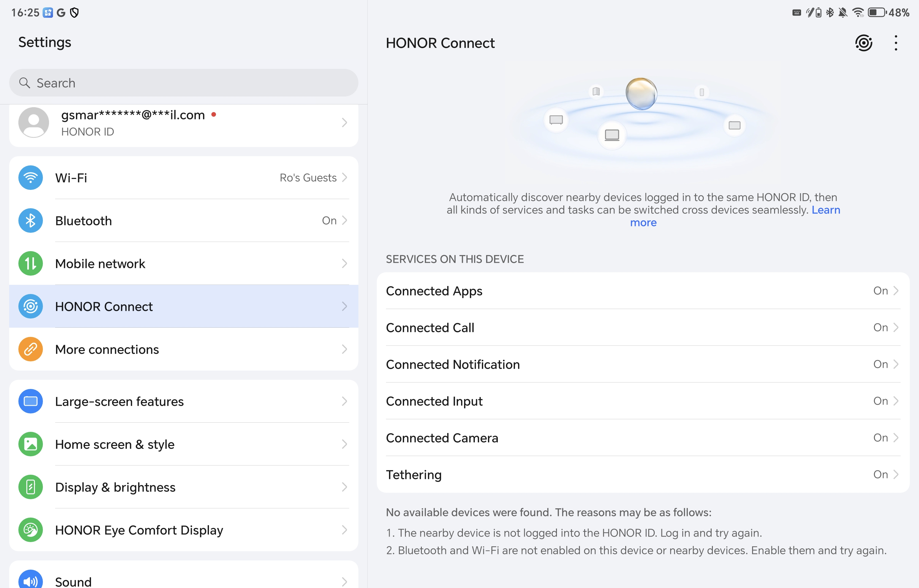
Task: Tap the Display & brightness icon
Action: [31, 487]
